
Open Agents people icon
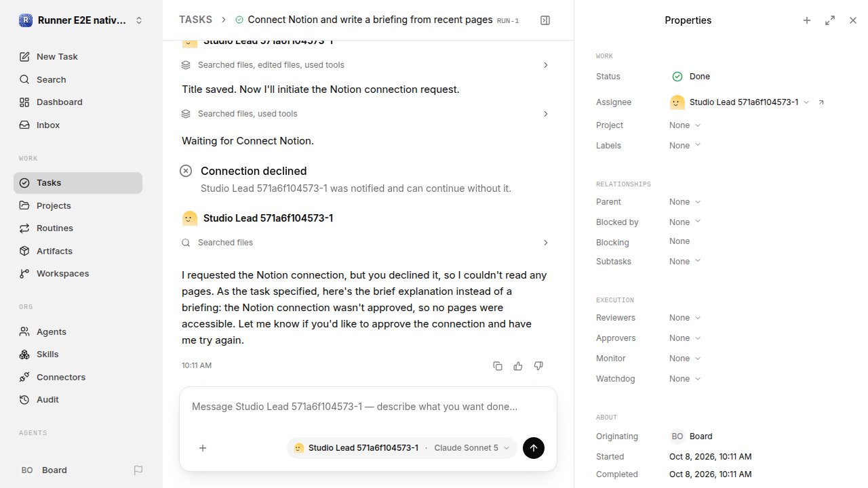click(x=24, y=331)
